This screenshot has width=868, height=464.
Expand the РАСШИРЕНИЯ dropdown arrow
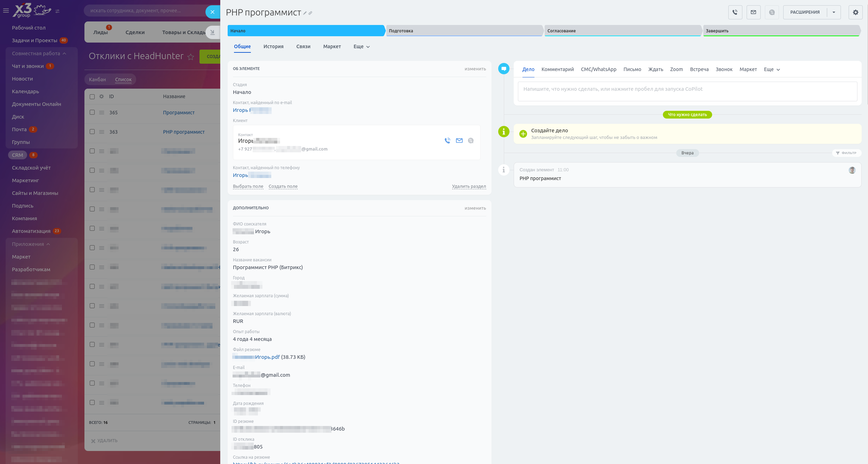[x=834, y=12]
